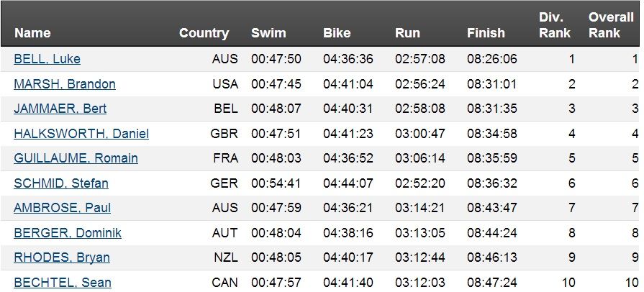Image resolution: width=644 pixels, height=292 pixels.
Task: Click the JAMMAER, Bert name link
Action: [60, 109]
